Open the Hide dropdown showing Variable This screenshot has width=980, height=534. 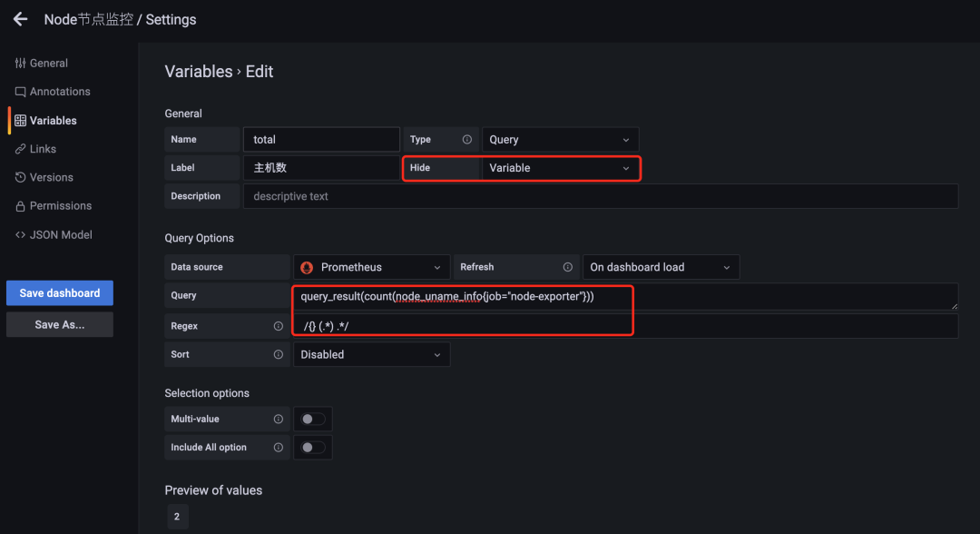(x=560, y=168)
